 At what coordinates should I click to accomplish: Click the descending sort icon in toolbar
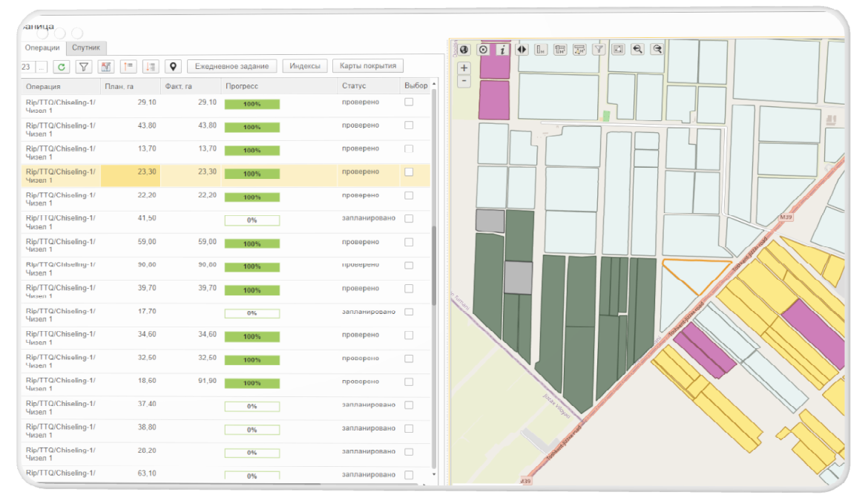point(151,67)
